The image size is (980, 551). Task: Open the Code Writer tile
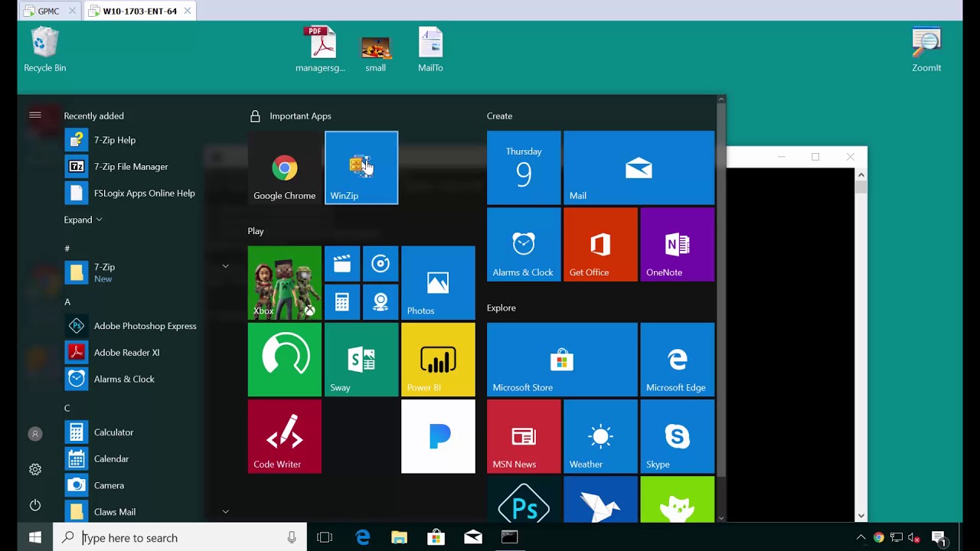(x=285, y=435)
